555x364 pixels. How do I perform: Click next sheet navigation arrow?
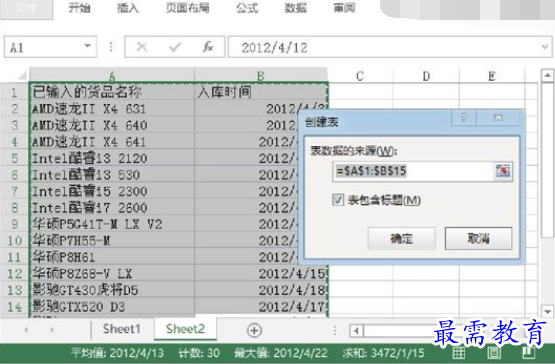[52, 330]
